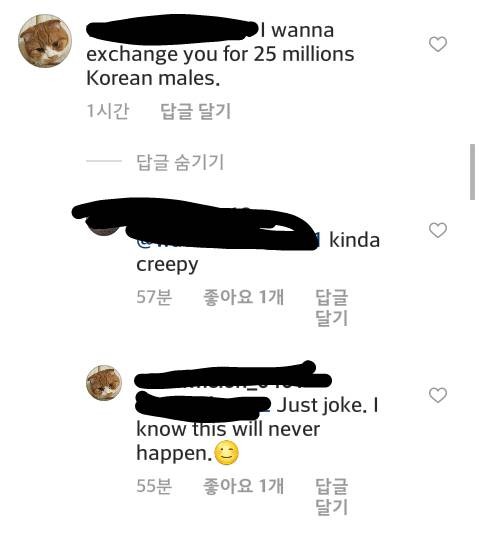Click the horizontal line beside 답글 숨기기

click(x=104, y=161)
